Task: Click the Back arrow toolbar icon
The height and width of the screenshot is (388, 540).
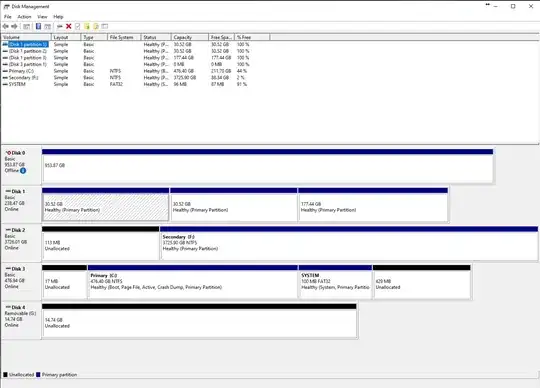Action: [6, 26]
